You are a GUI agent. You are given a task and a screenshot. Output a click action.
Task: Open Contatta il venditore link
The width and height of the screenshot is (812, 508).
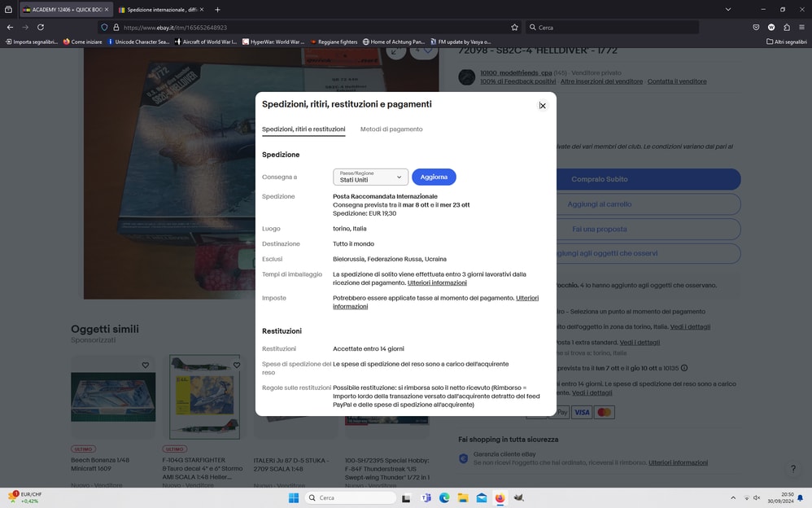coord(677,81)
